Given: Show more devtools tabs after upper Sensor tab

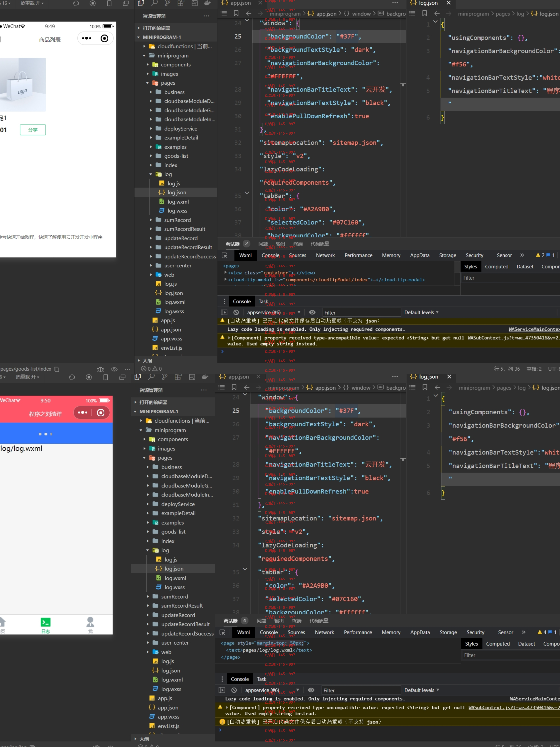Looking at the screenshot, I should (522, 255).
